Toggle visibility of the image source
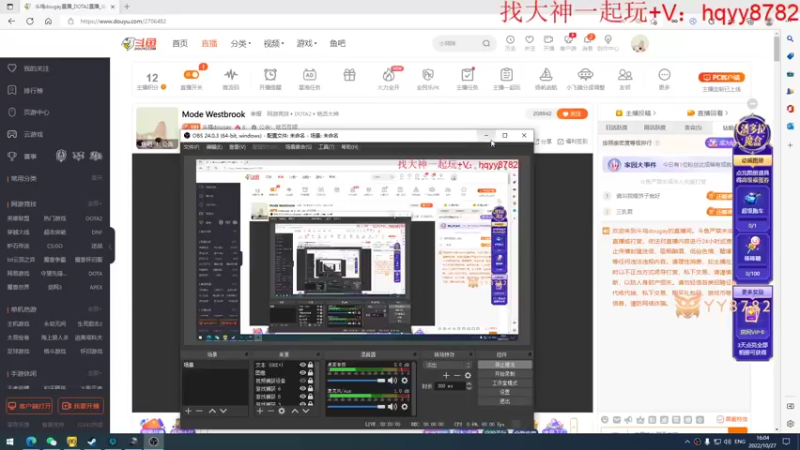The image size is (800, 450). 303,373
